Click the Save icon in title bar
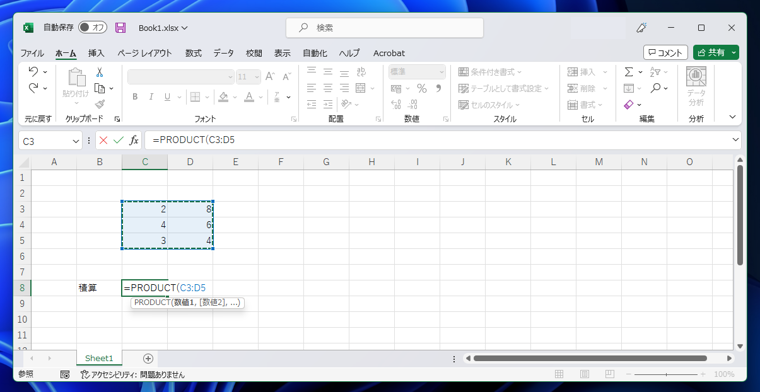The height and width of the screenshot is (392, 760). click(x=120, y=28)
